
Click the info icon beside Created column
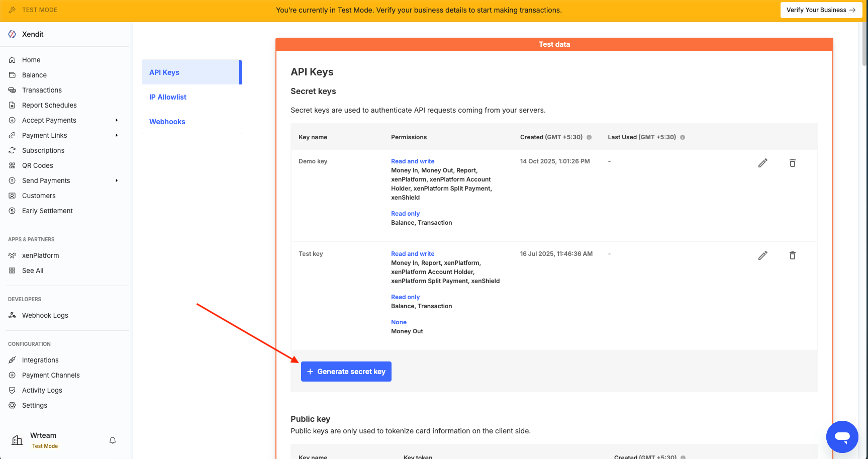[x=589, y=137]
